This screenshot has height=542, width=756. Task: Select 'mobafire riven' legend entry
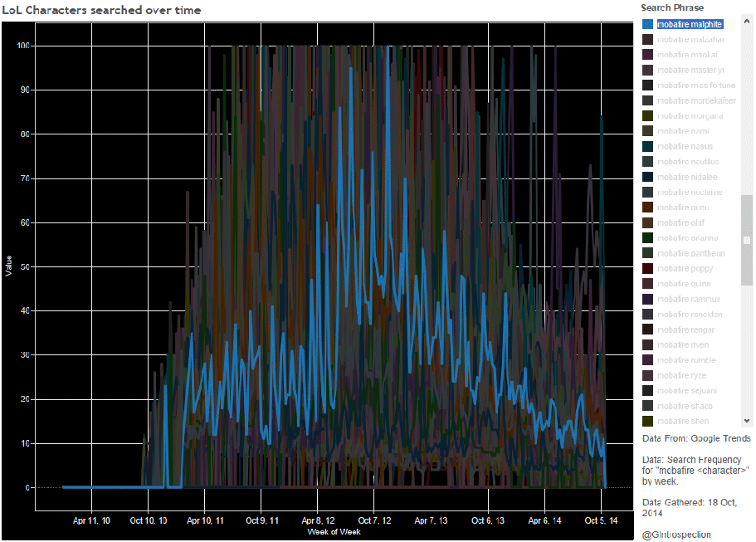683,344
